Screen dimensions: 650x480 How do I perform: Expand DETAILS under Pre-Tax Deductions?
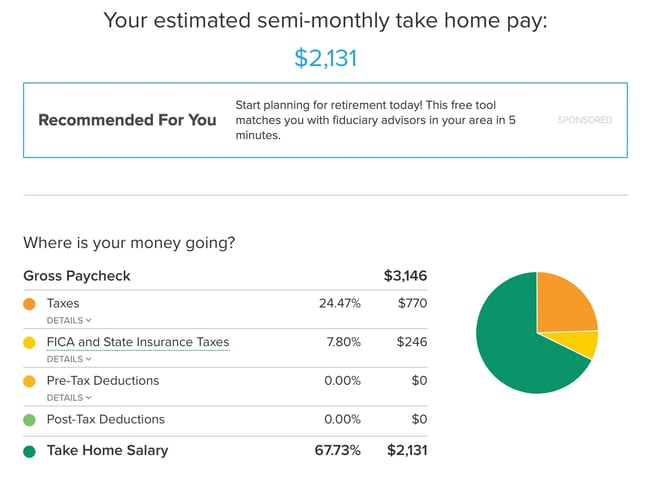point(69,398)
